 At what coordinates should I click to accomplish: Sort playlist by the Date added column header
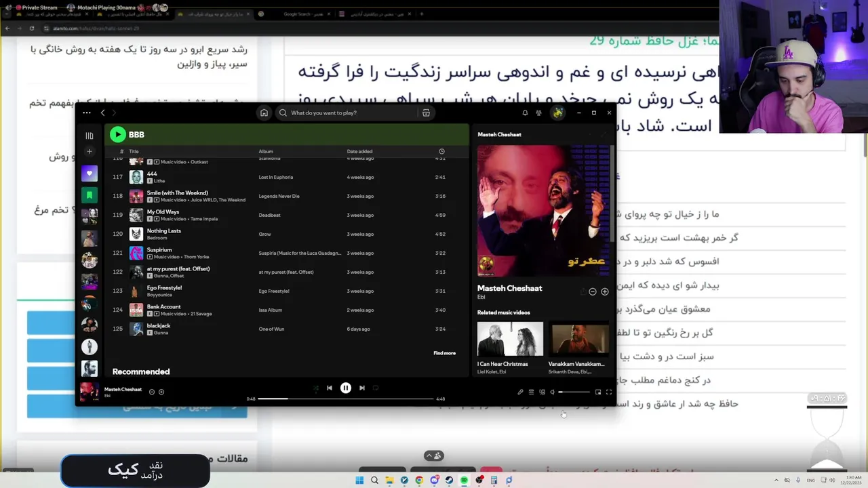[x=359, y=151]
